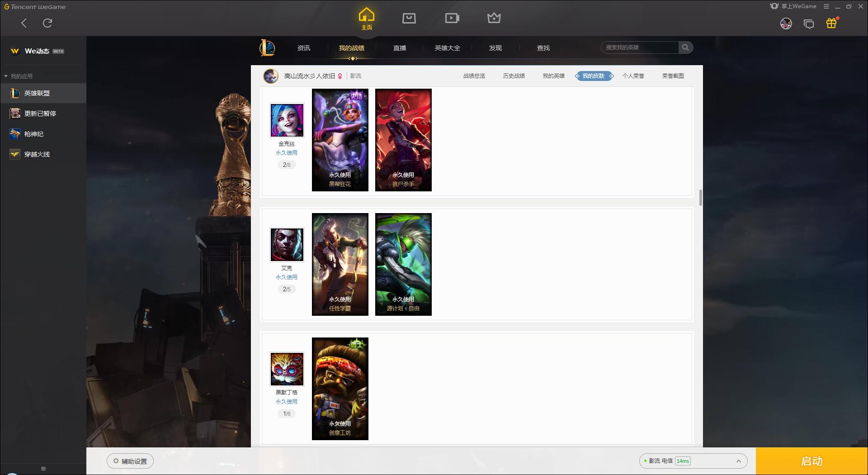This screenshot has width=868, height=475.
Task: Click the summoner profile avatar
Action: pyautogui.click(x=271, y=76)
